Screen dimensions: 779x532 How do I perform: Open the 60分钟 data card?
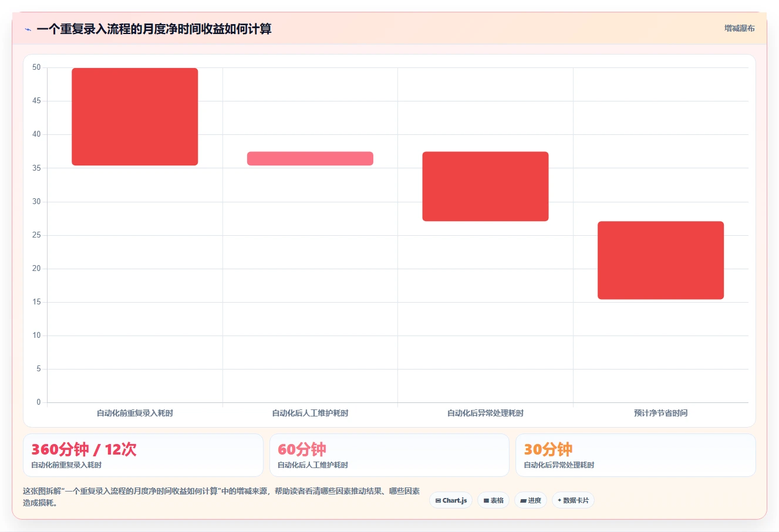389,455
